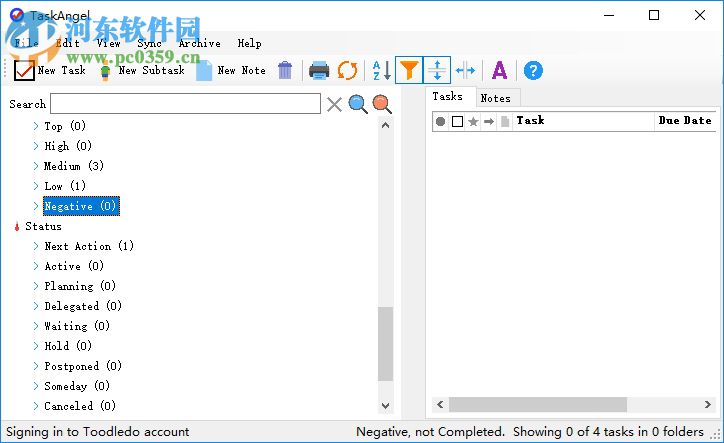This screenshot has width=724, height=443.
Task: Click the task list scroll right arrow
Action: [708, 405]
